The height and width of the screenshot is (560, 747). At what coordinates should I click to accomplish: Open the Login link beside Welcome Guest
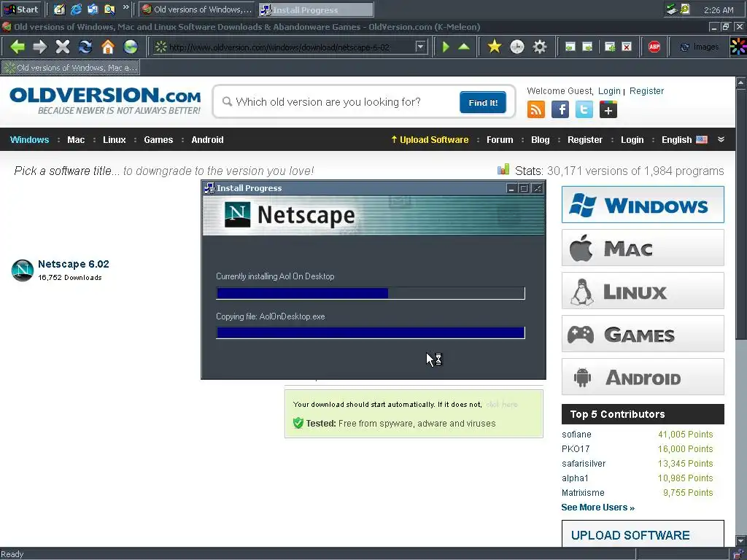click(x=609, y=91)
